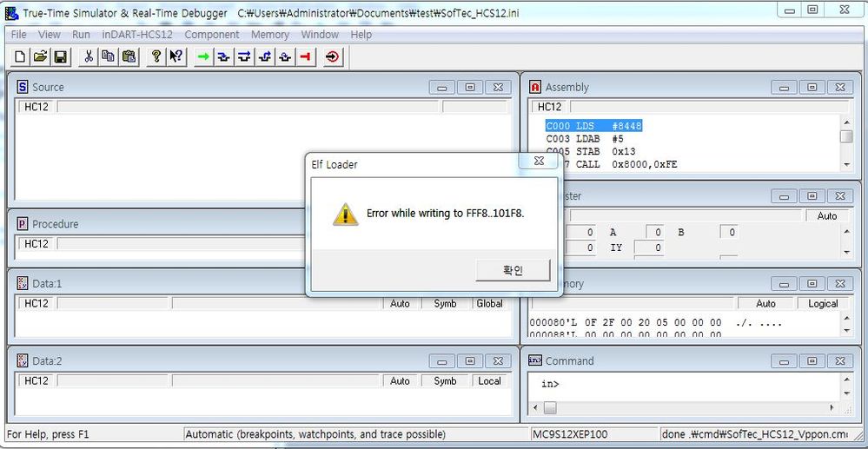Click Auto label in Data:2 header
868x449 pixels.
pos(400,381)
